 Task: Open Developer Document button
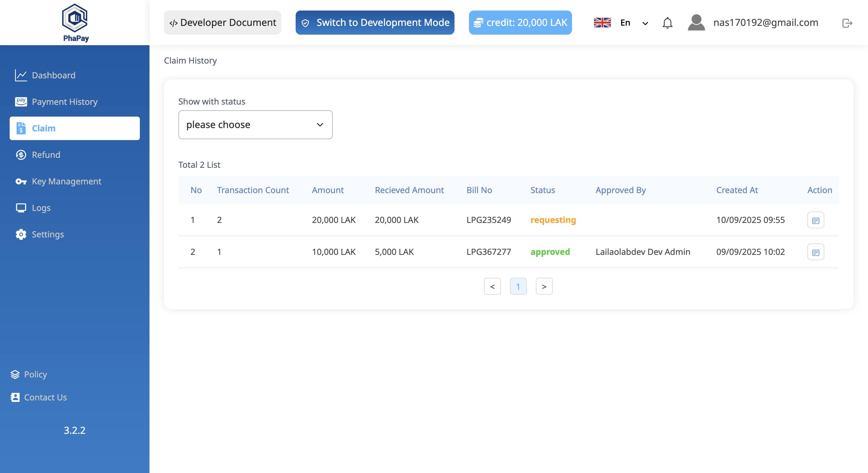(222, 23)
